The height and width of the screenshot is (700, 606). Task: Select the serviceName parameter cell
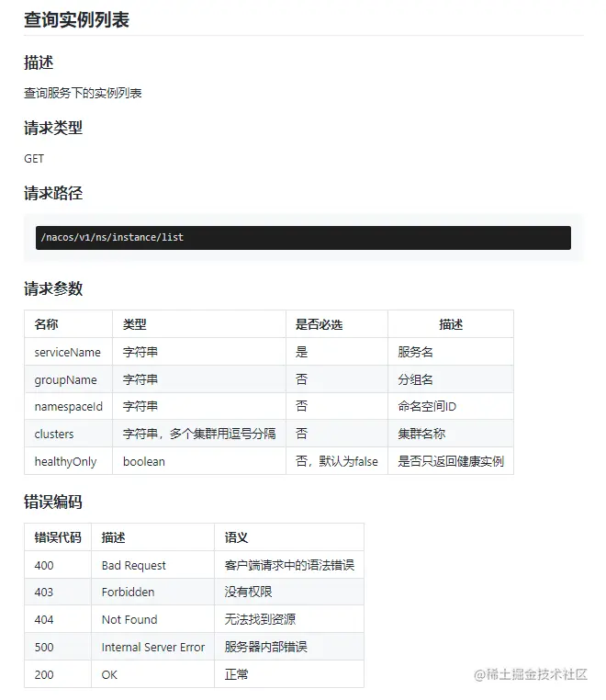pyautogui.click(x=68, y=352)
